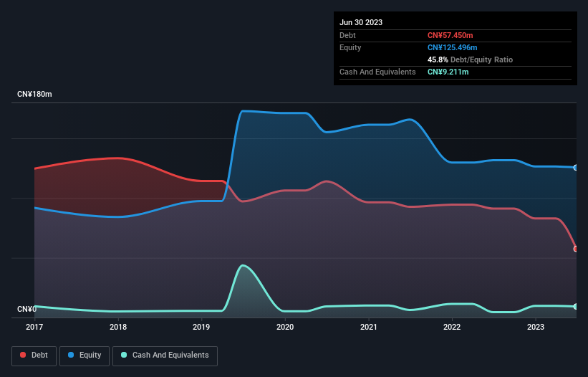Click the CN¥0 axis label

26,309
